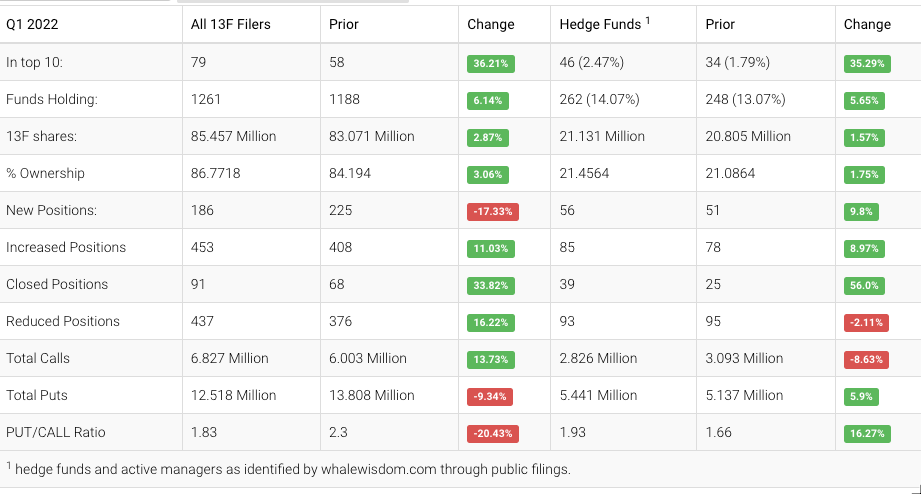Click the red -9.34% Total Puts badge

(487, 396)
